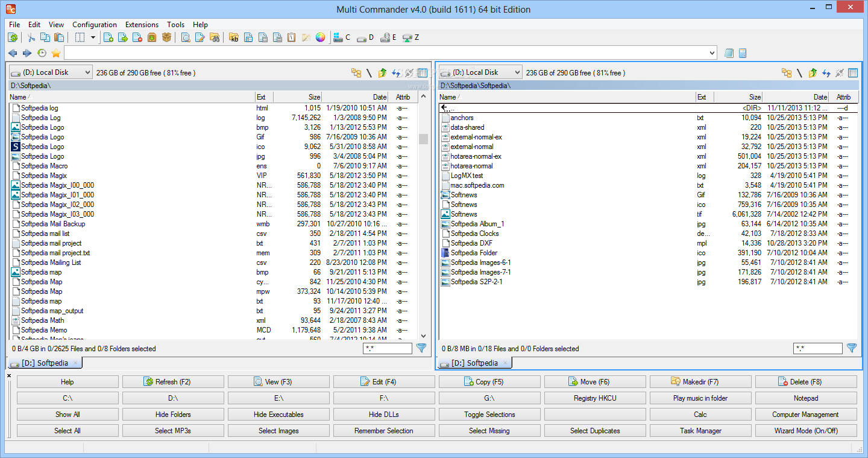
Task: Open the Configuration menu
Action: click(95, 25)
